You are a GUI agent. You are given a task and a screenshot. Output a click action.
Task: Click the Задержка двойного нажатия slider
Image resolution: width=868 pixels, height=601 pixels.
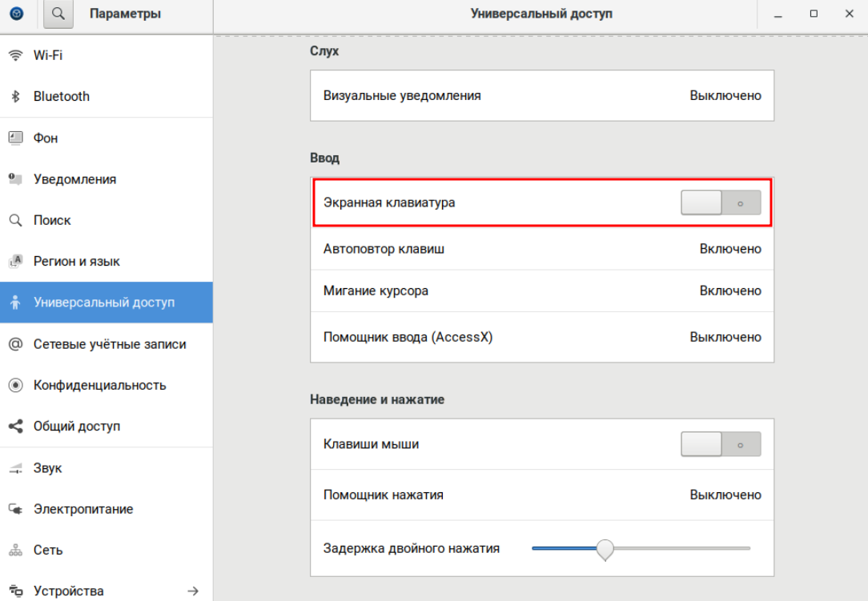point(641,549)
